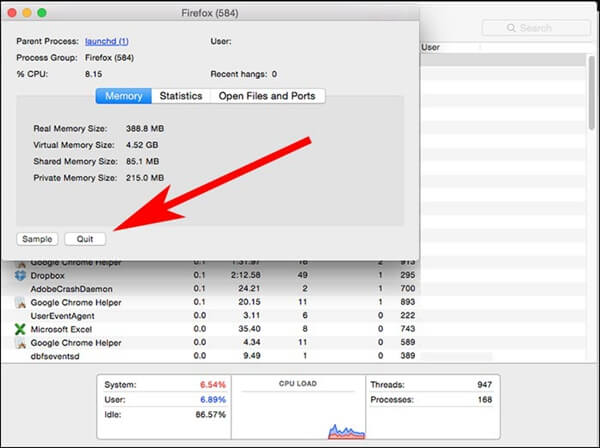Click the 85.1 MB shared memory value

click(142, 161)
